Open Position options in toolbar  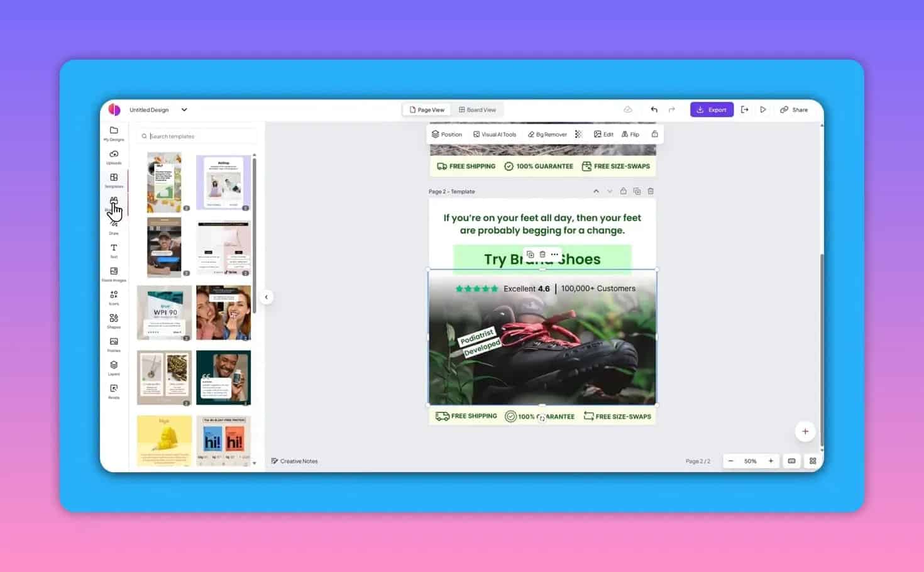pyautogui.click(x=447, y=134)
